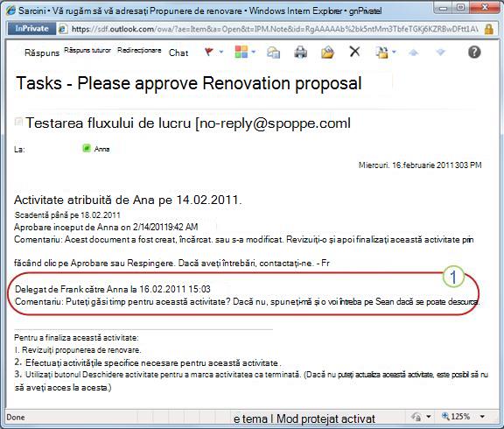Click Redirecționare to forward message

pyautogui.click(x=139, y=50)
